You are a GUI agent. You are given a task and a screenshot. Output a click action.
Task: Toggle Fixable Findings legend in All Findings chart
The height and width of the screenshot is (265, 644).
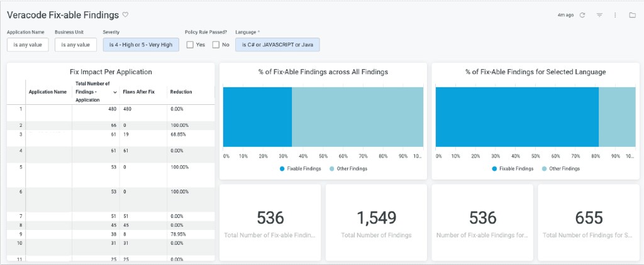(x=300, y=168)
